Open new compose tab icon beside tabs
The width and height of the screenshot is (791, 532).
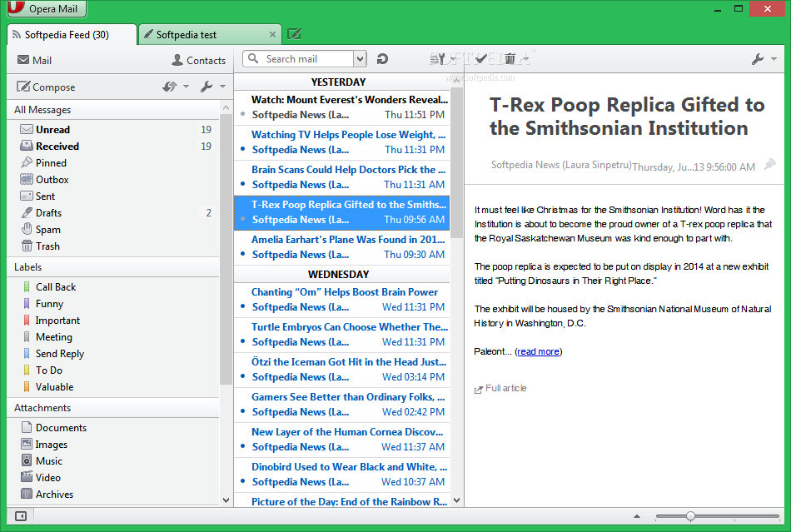294,34
